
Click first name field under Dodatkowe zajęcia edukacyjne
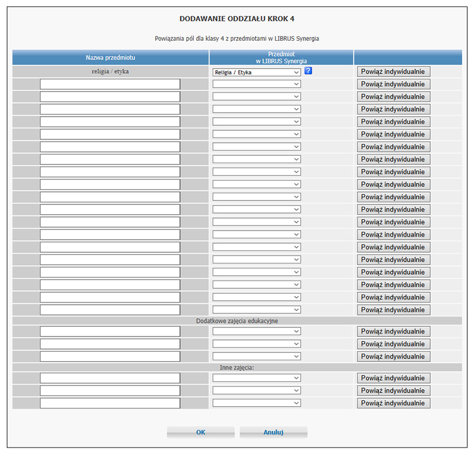110,331
